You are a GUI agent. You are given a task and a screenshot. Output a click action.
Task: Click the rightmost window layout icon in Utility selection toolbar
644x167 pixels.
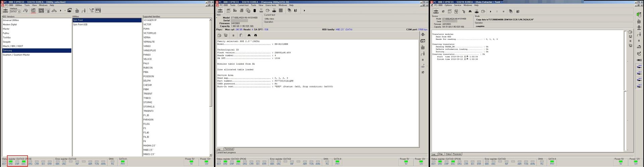(98, 11)
